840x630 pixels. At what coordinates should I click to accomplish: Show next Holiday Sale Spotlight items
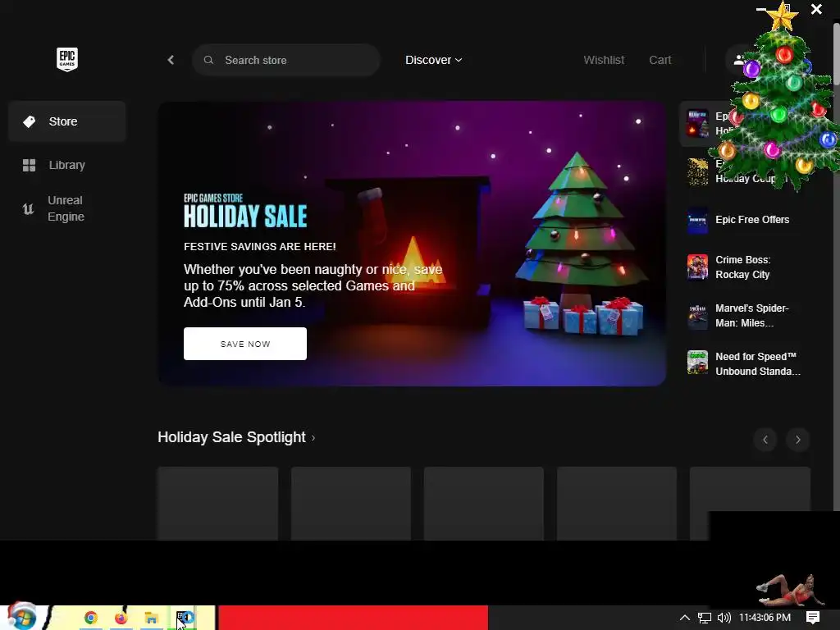[x=797, y=440]
